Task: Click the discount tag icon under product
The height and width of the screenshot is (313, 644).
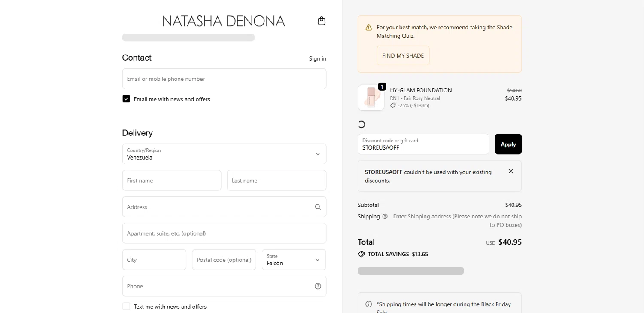Action: (x=393, y=105)
